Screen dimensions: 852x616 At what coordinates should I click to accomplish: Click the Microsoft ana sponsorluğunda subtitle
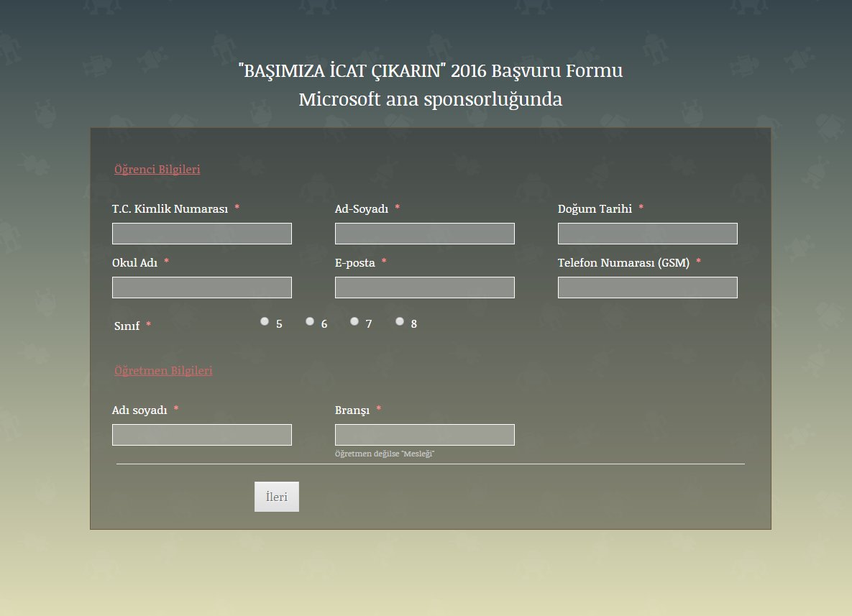tap(431, 99)
